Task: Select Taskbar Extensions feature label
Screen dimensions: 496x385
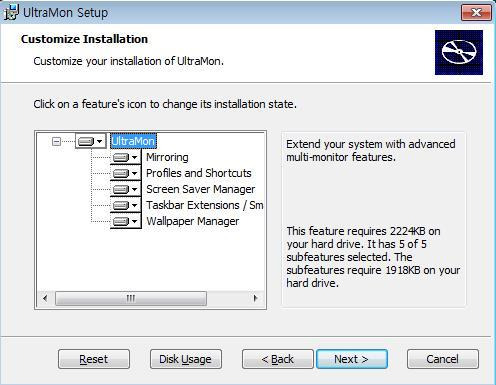Action: click(x=205, y=205)
